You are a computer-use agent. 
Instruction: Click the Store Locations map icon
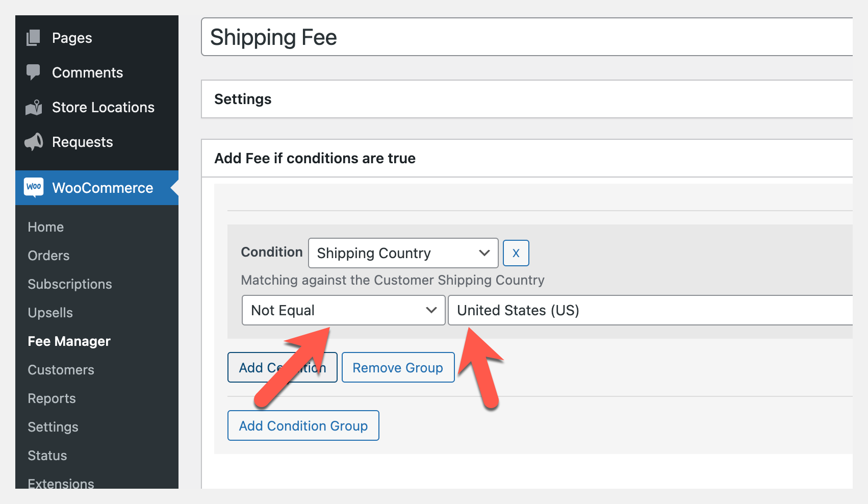tap(34, 107)
